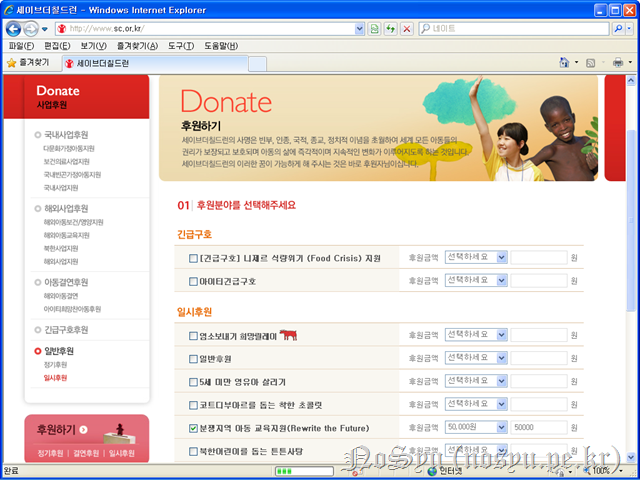The height and width of the screenshot is (480, 640).
Task: Open the 보기(V) menu
Action: (93, 46)
